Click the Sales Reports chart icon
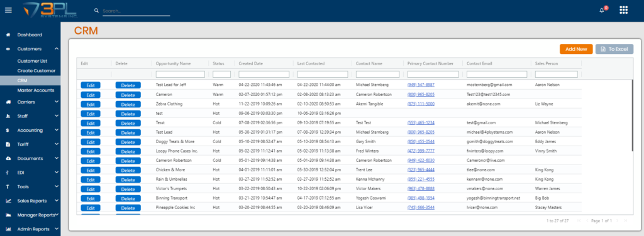Viewport: 644px width, 236px height. (x=8, y=201)
